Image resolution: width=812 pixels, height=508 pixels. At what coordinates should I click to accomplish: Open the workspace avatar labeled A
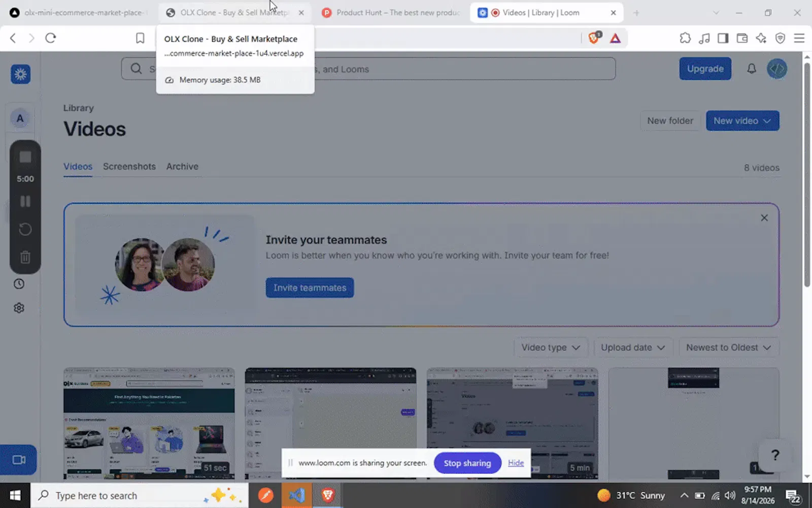coord(20,118)
